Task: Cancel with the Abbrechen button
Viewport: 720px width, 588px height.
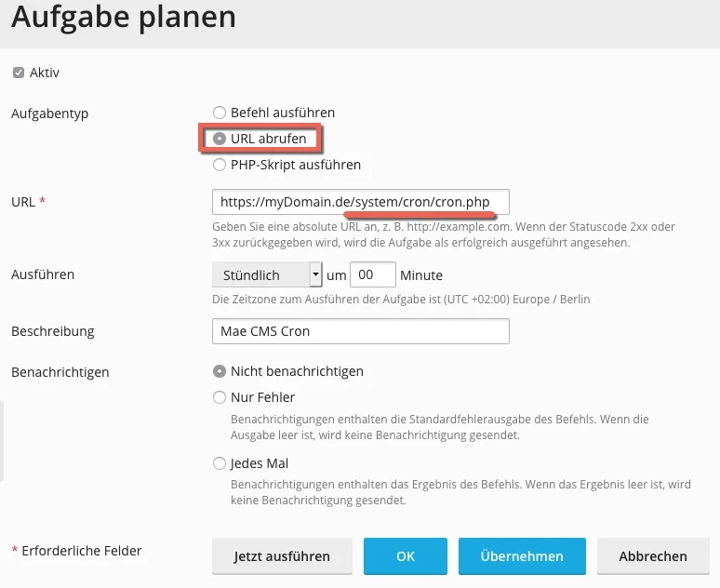Action: tap(653, 556)
